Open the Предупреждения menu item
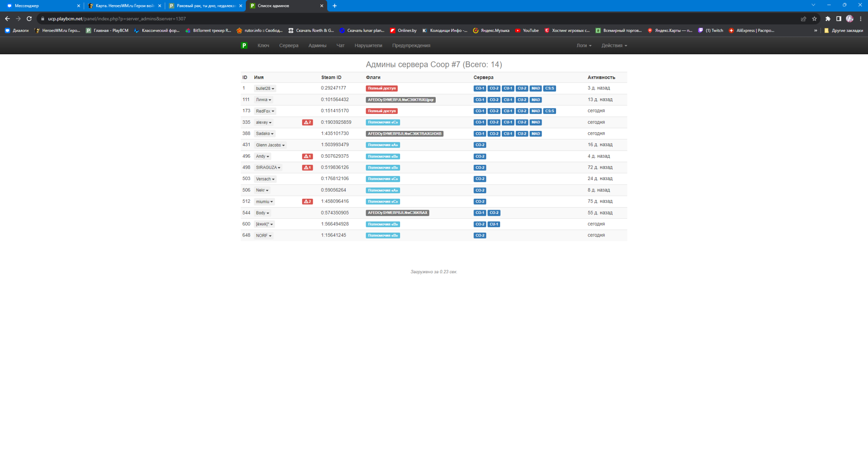 point(411,45)
